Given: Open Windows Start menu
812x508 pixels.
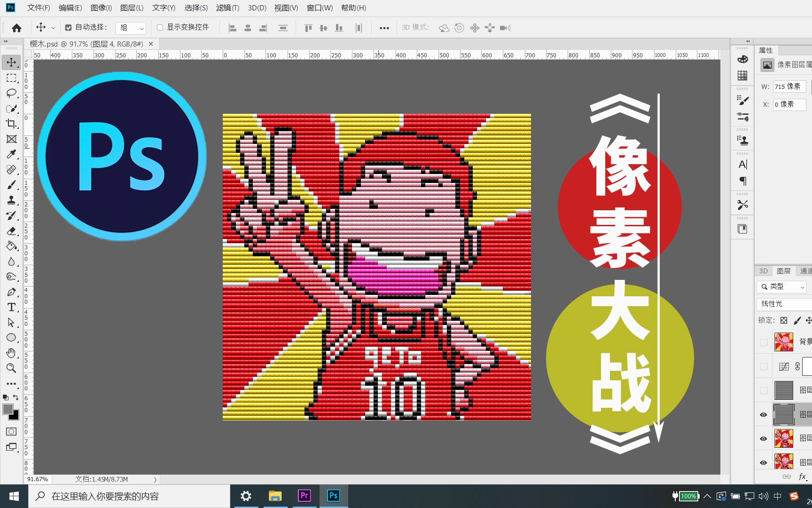Looking at the screenshot, I should point(14,496).
